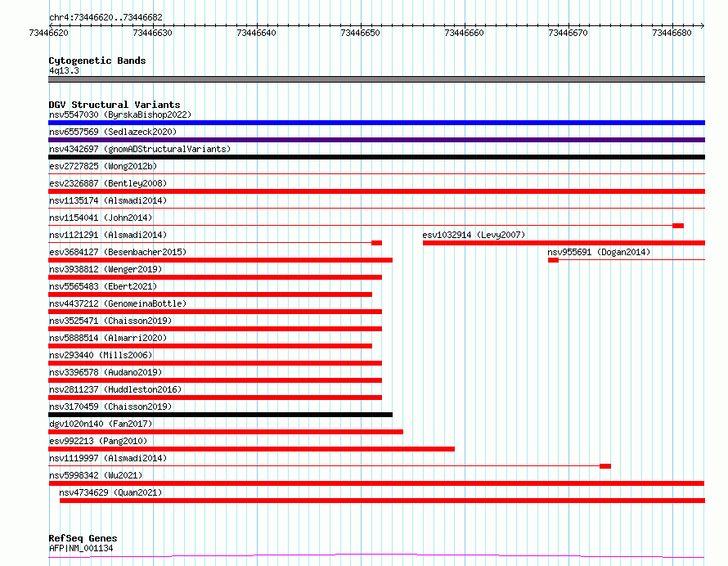Click the black bar of nsv3170459
728x566 pixels.
click(x=221, y=415)
